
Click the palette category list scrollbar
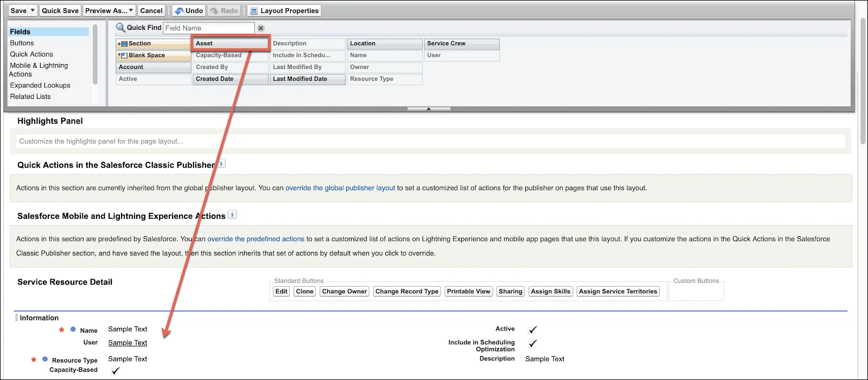(x=95, y=54)
